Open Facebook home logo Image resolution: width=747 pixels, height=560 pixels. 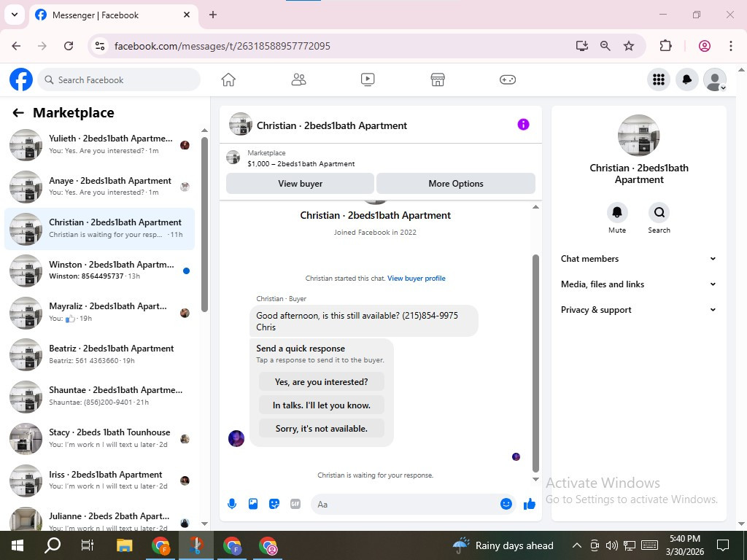click(21, 79)
